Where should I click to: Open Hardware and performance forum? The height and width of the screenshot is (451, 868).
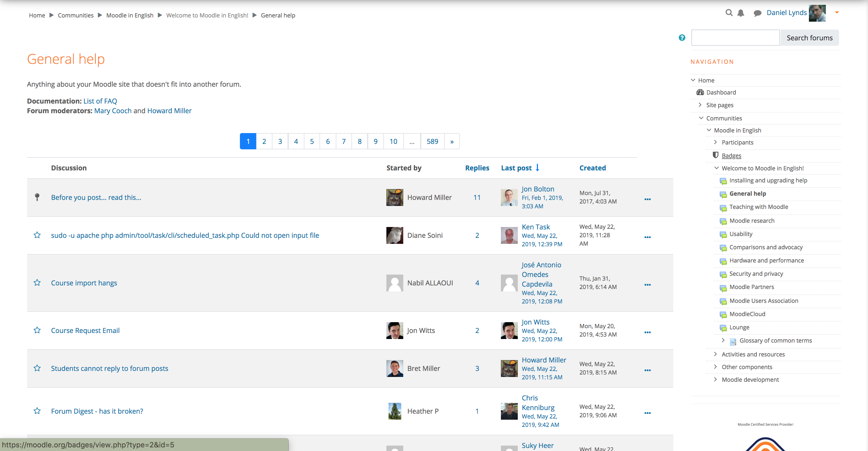tap(766, 260)
